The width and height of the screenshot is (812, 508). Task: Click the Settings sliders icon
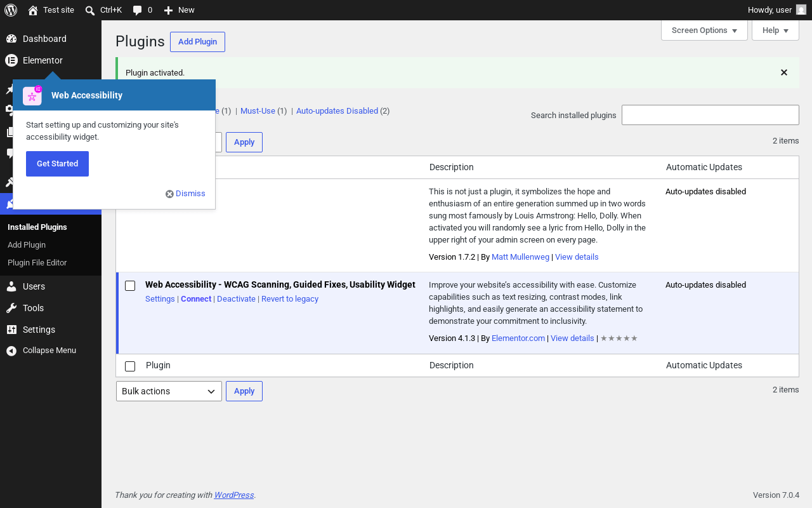pos(11,330)
